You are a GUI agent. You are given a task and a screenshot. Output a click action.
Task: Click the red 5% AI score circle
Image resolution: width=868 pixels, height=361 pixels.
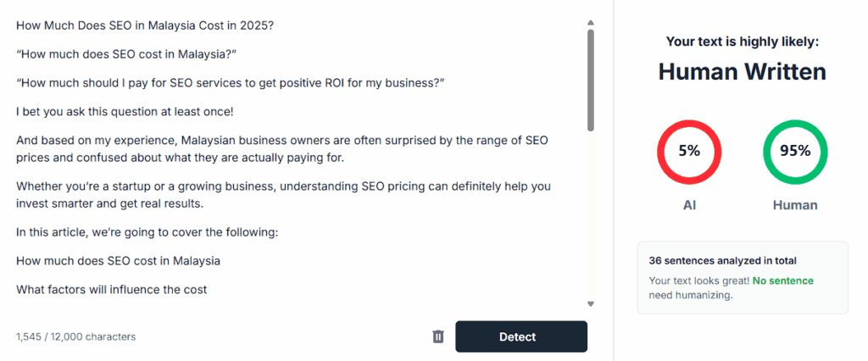pos(689,152)
